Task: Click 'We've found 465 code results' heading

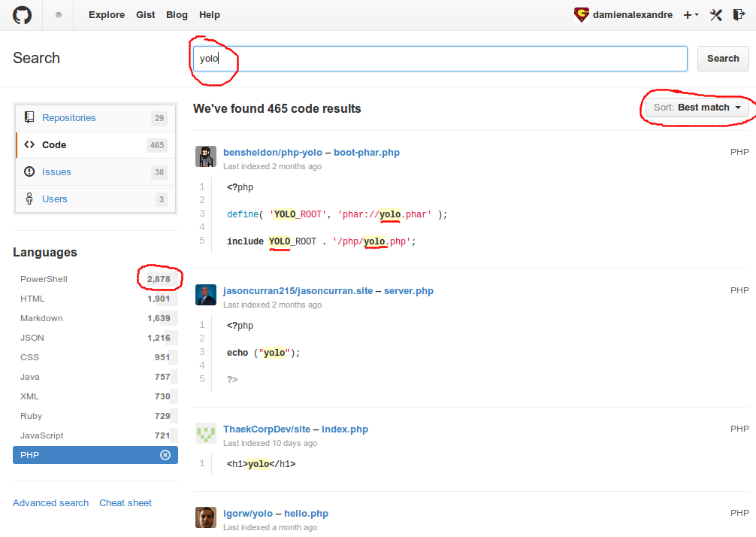Action: click(277, 108)
